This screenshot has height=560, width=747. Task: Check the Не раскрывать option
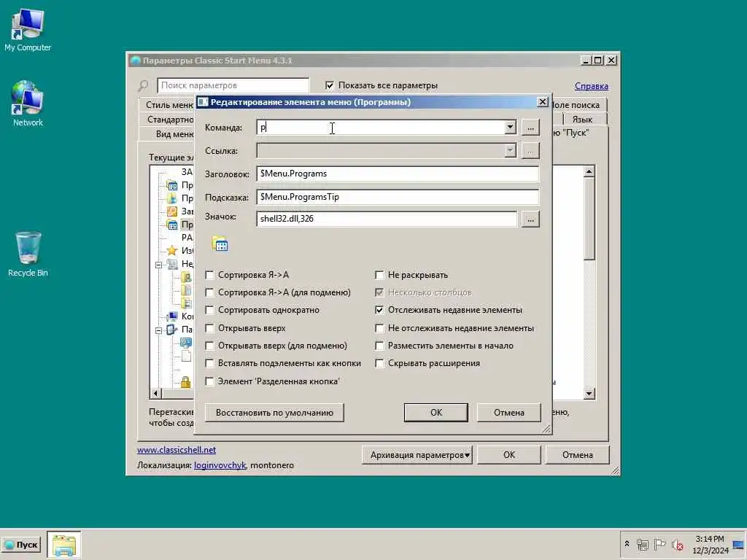(x=379, y=275)
